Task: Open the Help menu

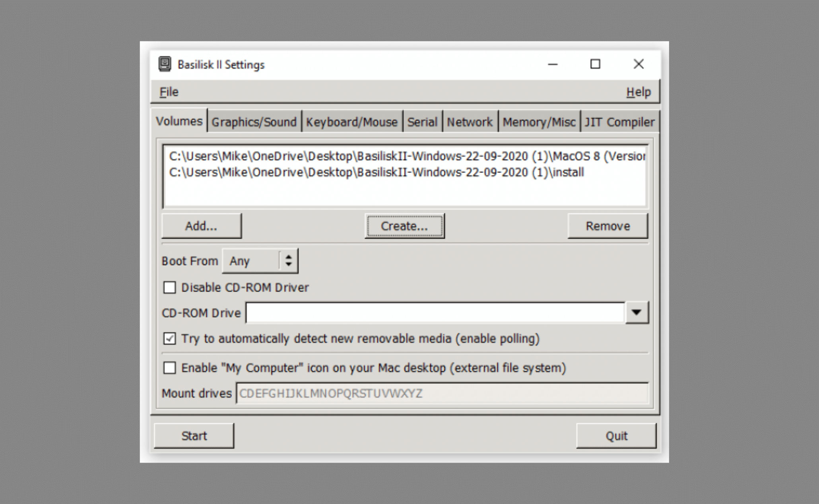Action: [639, 92]
